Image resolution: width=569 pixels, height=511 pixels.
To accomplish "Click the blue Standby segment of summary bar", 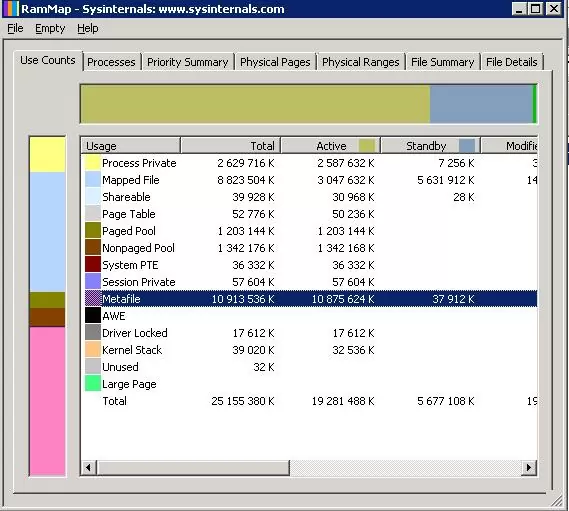I will pos(481,104).
